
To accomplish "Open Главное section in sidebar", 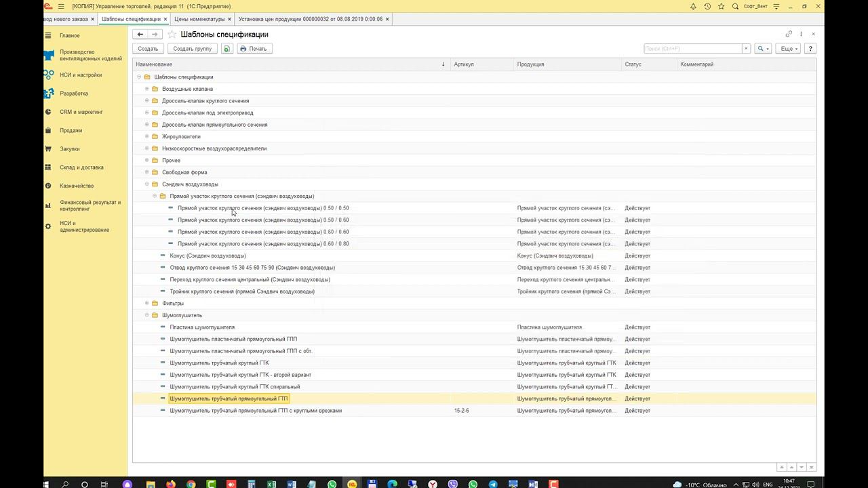I will pyautogui.click(x=69, y=35).
